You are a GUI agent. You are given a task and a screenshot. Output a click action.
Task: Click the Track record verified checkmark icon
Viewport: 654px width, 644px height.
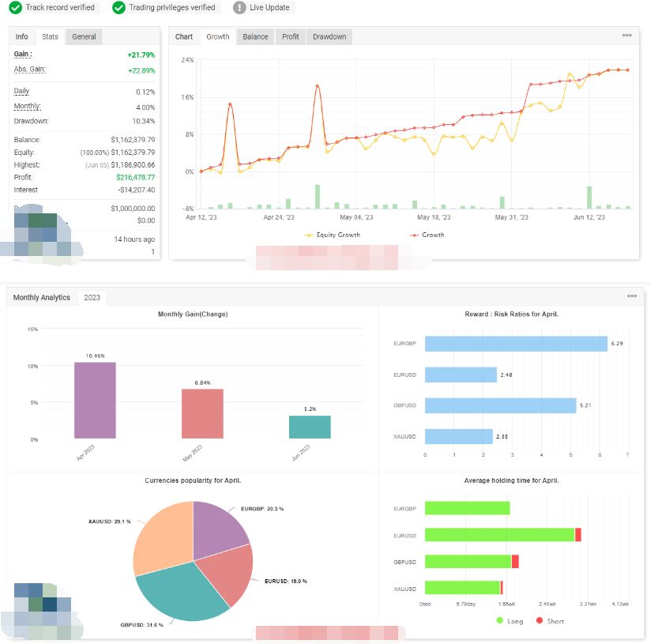[16, 8]
